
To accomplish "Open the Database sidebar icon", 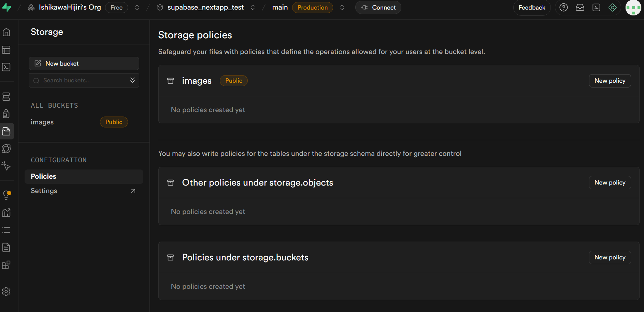I will coord(6,97).
